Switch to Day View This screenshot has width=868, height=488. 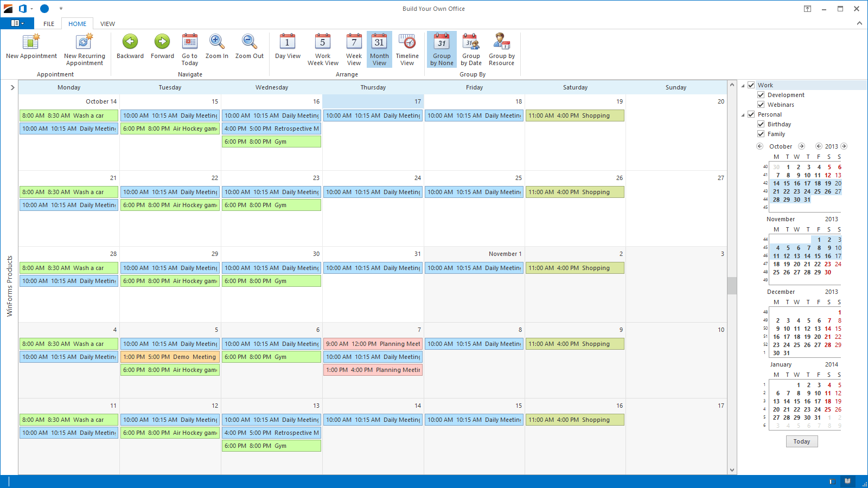tap(288, 47)
